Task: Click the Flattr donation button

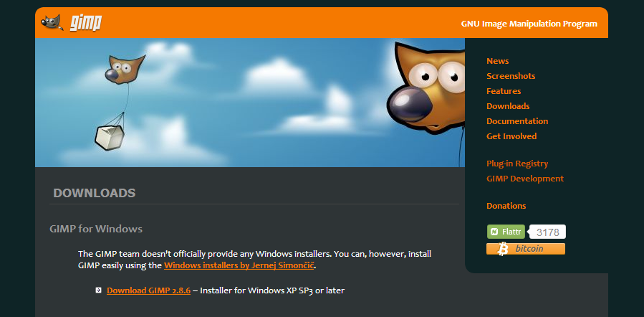Action: 506,232
